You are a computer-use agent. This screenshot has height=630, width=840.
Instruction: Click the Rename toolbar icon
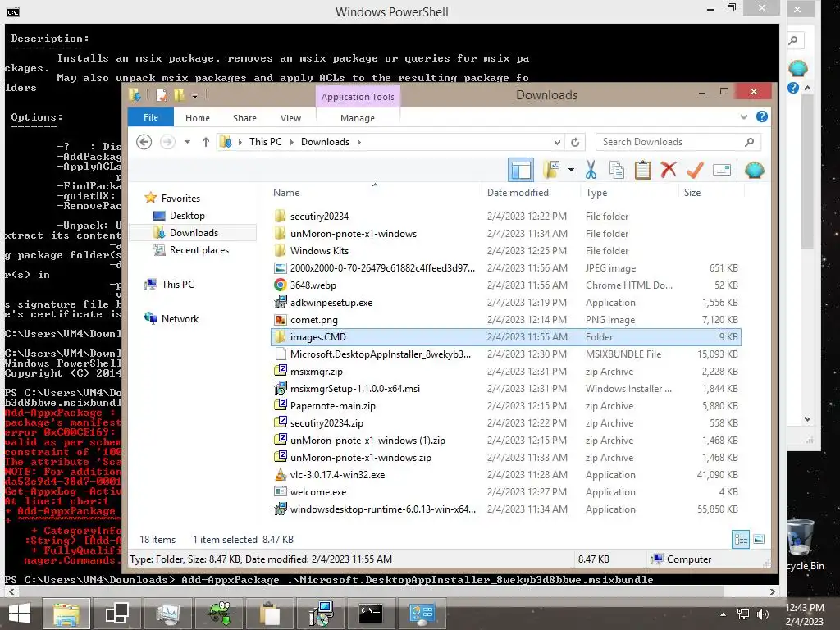pyautogui.click(x=722, y=171)
